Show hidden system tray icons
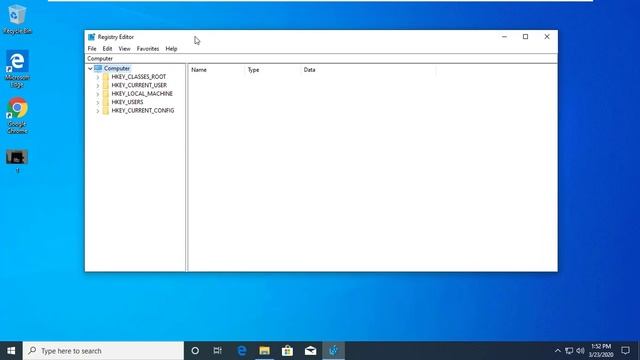 pyautogui.click(x=558, y=351)
